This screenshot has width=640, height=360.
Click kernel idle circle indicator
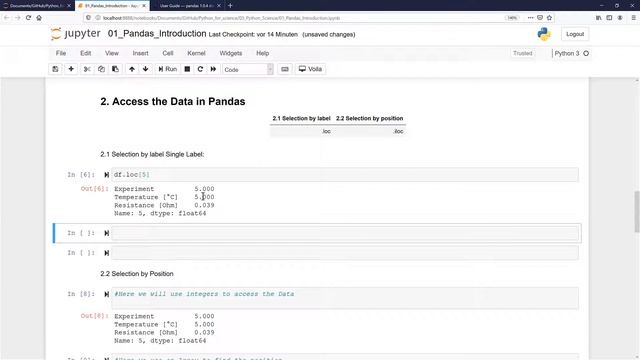(586, 53)
